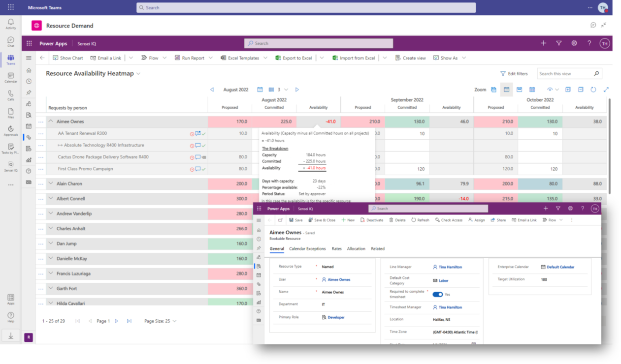
Task: Expand all rows using plus-box icon
Action: 568,90
